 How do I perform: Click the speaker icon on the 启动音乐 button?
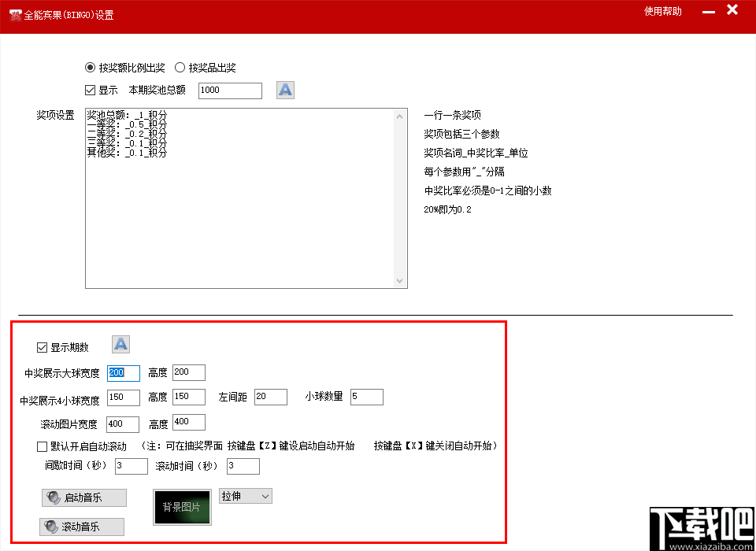(53, 497)
